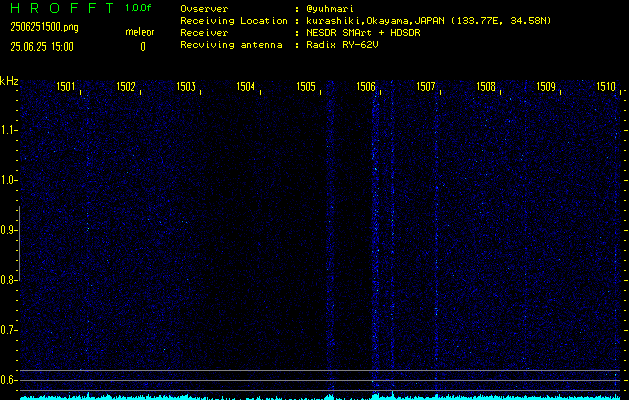This screenshot has width=629, height=400.
Task: Select the version label 1.00f
Action: (x=138, y=8)
